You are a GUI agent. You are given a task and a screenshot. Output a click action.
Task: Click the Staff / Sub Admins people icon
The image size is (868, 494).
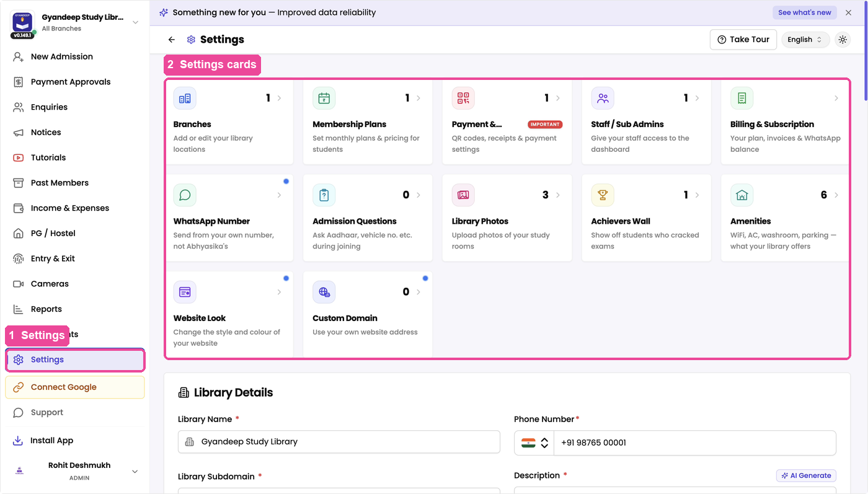(602, 98)
